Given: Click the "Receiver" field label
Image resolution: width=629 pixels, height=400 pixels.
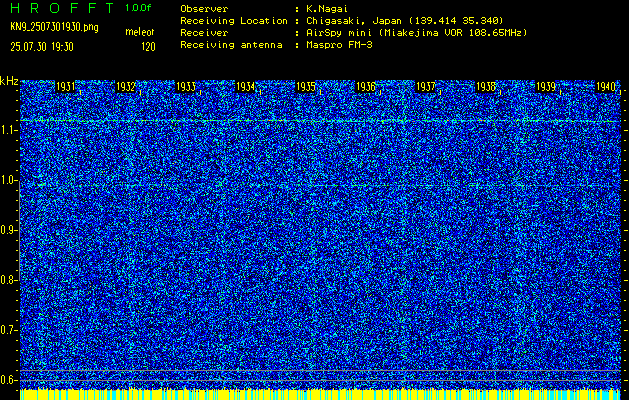Looking at the screenshot, I should pos(204,33).
